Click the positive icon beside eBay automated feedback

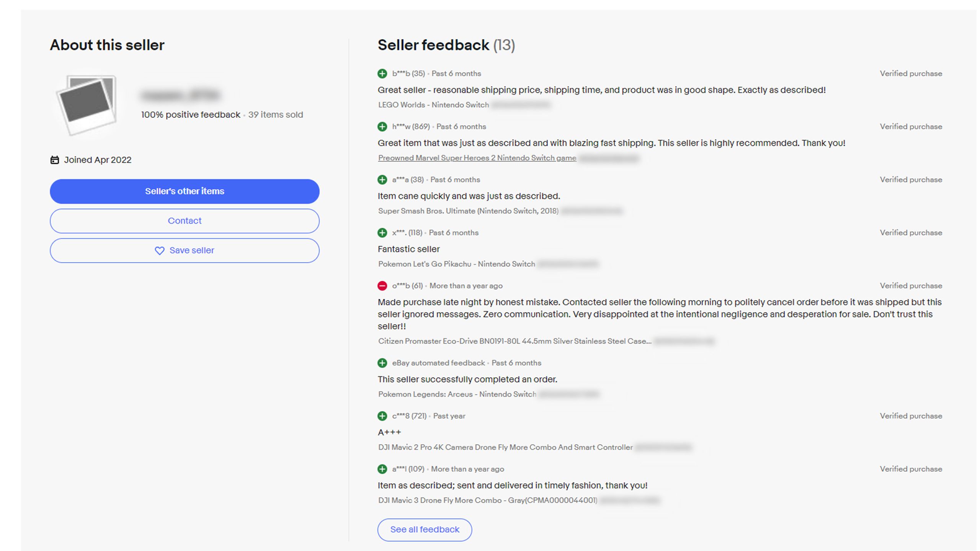[382, 363]
